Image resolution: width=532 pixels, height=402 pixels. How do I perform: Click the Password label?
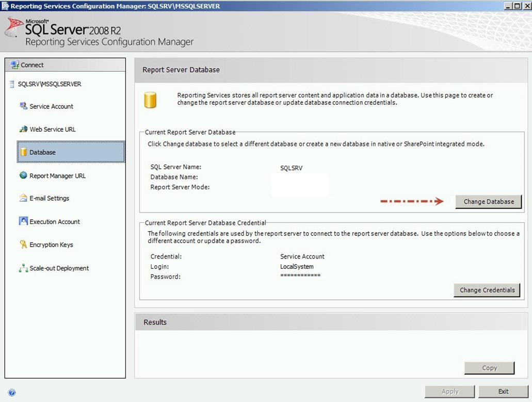click(x=165, y=277)
